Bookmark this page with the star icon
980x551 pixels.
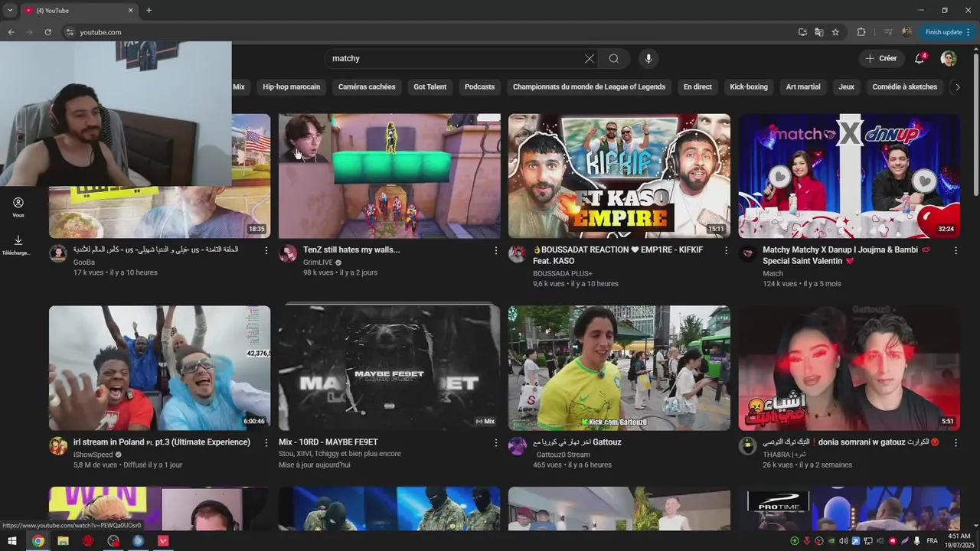click(835, 32)
